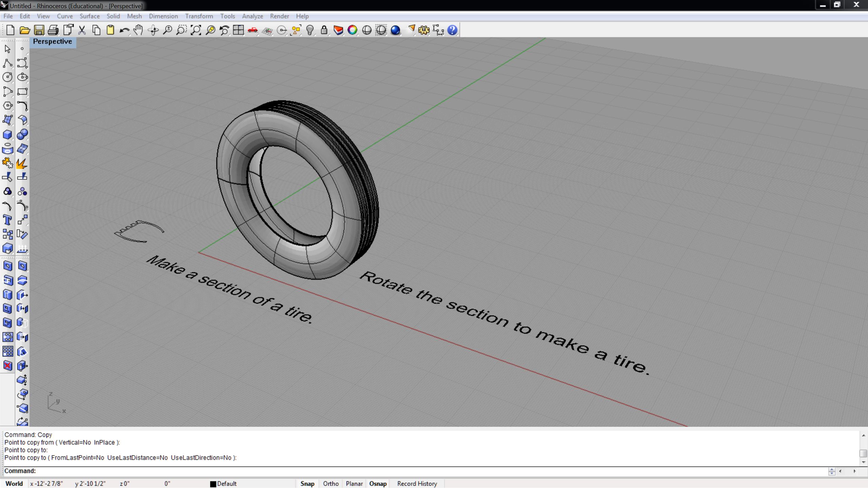Toggle Ortho mode in the status bar
The height and width of the screenshot is (488, 868).
point(331,484)
